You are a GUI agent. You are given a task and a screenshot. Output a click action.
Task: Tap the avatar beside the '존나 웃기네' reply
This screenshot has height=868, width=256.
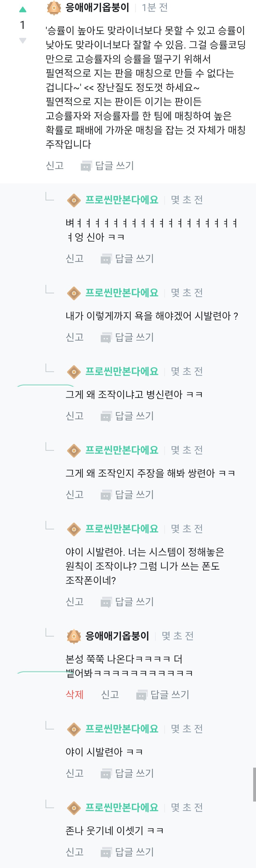(x=74, y=807)
